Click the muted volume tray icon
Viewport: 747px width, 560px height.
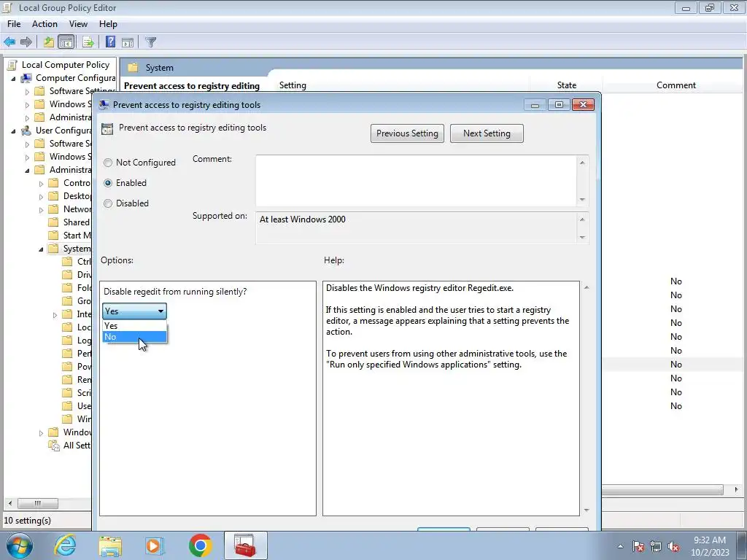(673, 546)
